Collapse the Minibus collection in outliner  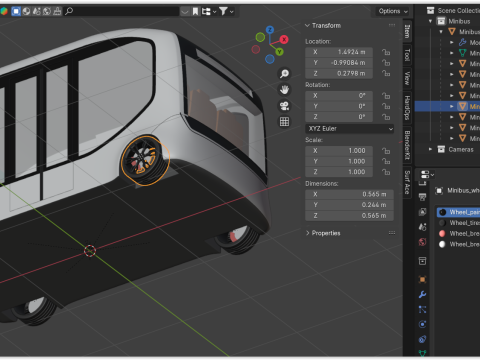tap(430, 21)
